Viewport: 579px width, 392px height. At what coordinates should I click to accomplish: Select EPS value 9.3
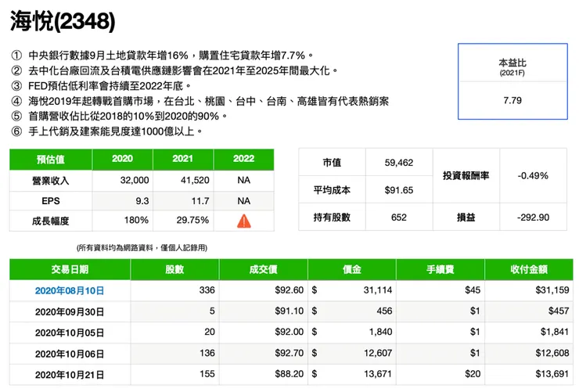click(142, 201)
